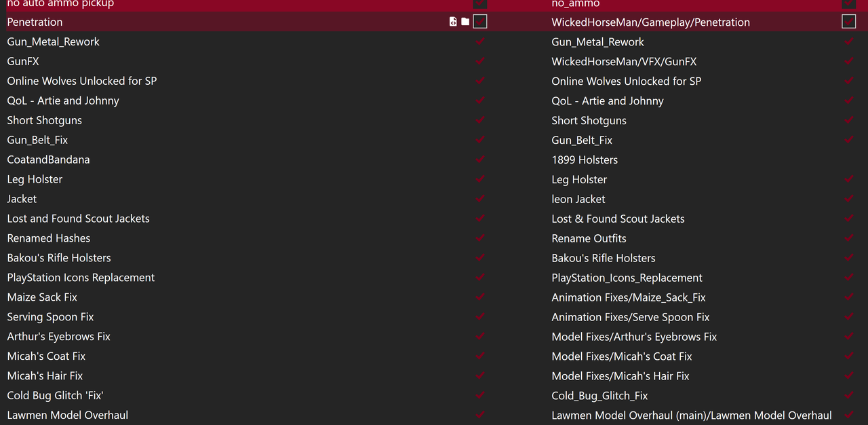Select Lost and Found Scout Jackets name
Image resolution: width=868 pixels, height=425 pixels.
(x=78, y=219)
